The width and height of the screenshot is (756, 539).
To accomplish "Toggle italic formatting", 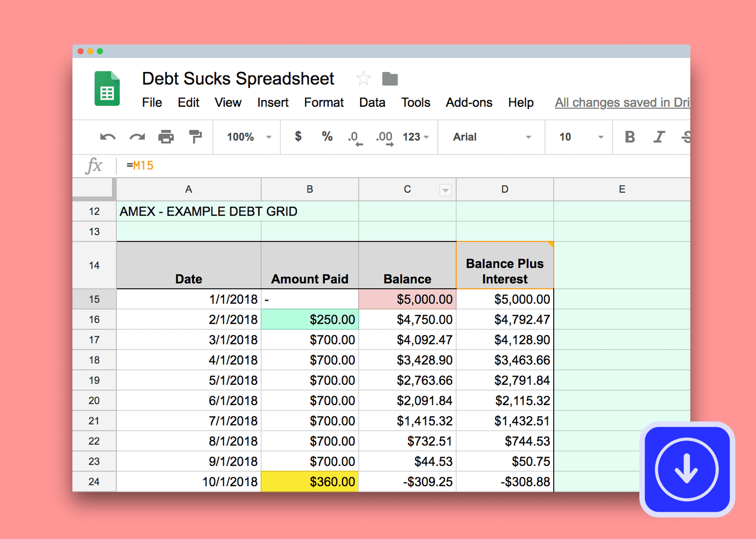I will 659,137.
